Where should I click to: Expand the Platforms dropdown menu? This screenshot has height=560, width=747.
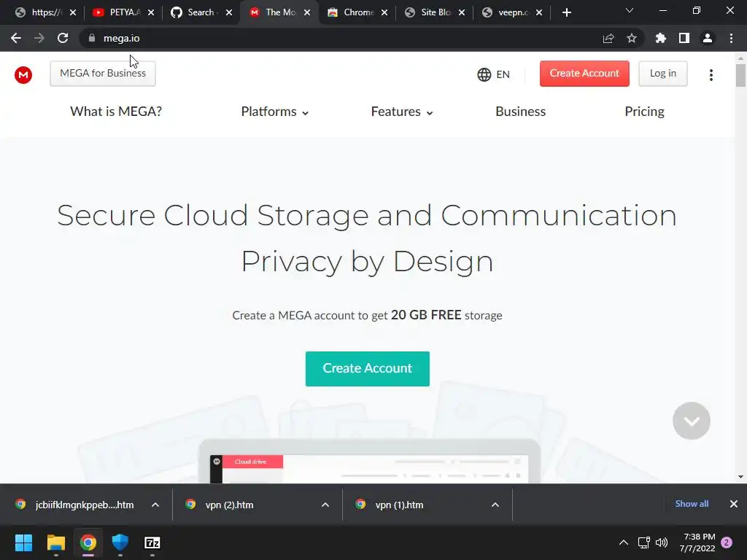275,112
